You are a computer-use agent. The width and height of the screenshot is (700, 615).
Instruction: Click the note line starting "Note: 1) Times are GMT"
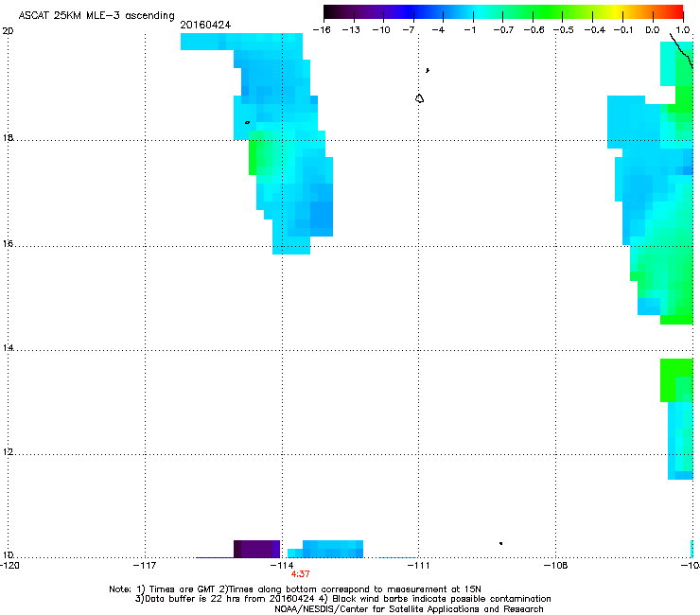(295, 589)
